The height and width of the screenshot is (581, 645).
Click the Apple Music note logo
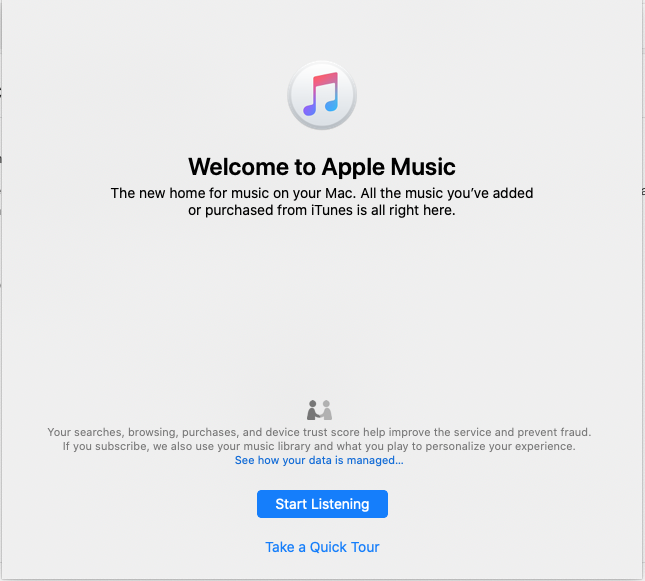point(322,95)
